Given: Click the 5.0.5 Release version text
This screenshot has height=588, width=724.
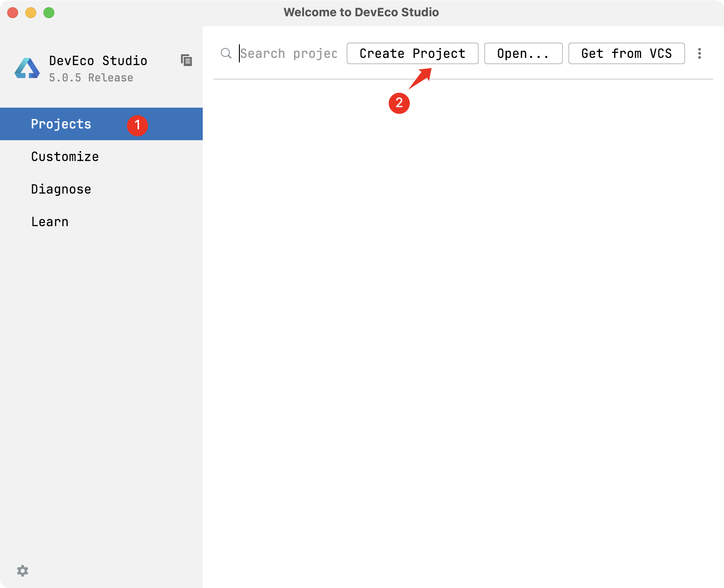Looking at the screenshot, I should (91, 78).
